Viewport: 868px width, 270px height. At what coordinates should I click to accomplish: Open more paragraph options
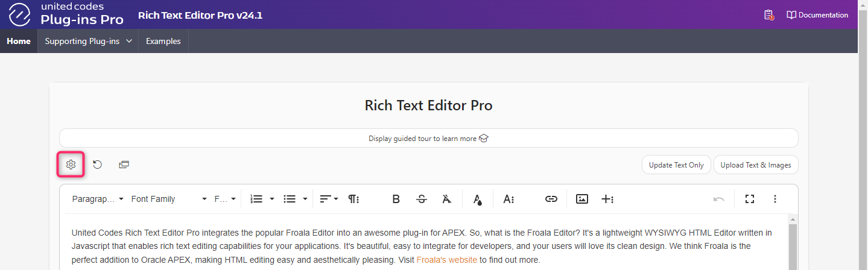click(354, 199)
